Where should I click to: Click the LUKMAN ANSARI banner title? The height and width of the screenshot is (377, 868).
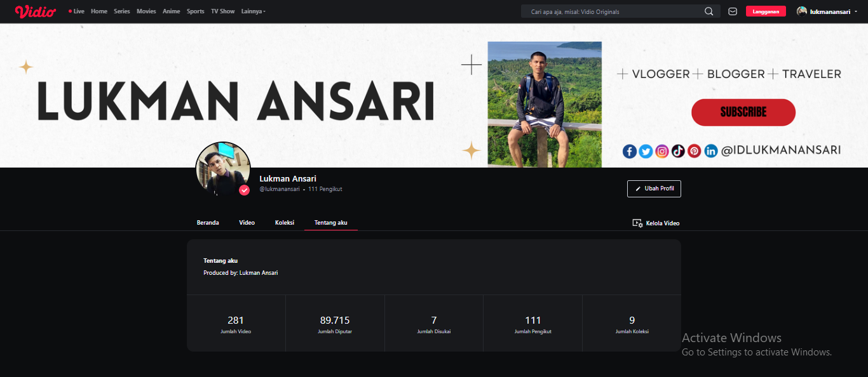coord(236,101)
